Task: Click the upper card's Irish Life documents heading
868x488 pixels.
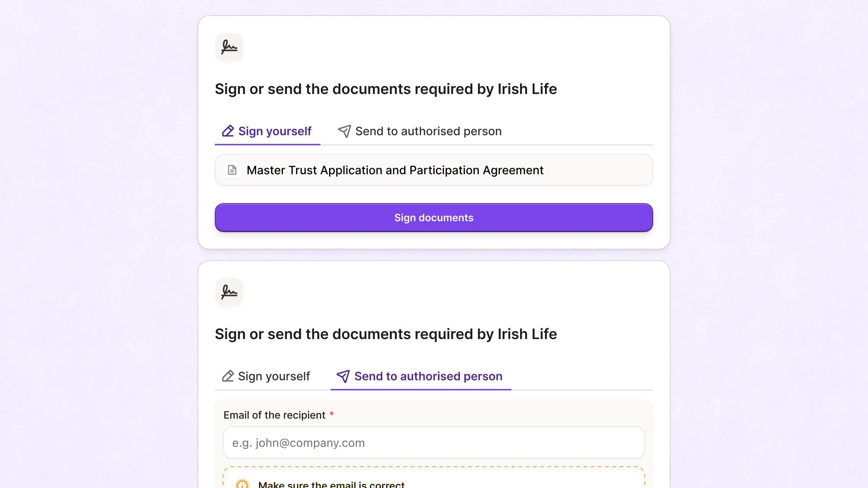Action: tap(386, 89)
